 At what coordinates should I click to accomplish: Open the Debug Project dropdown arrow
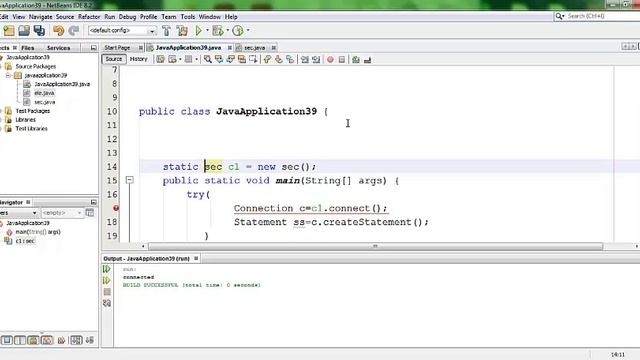click(x=227, y=31)
